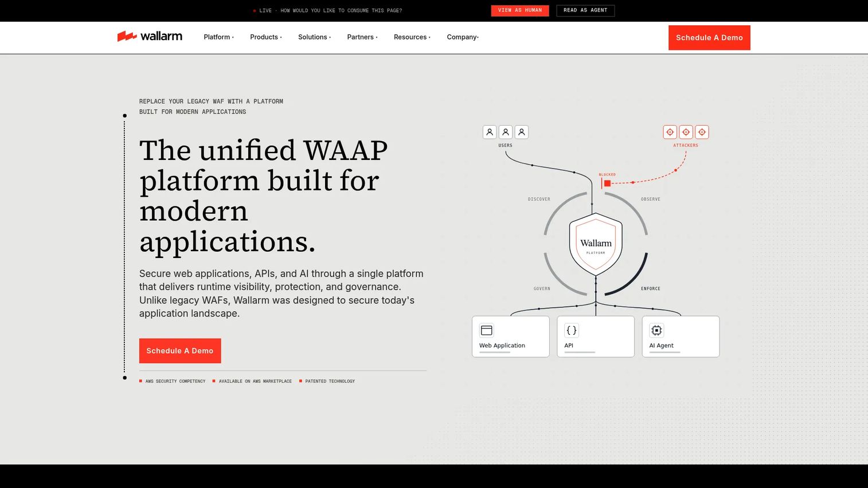Click the Wallarm logo in header
Viewport: 868px width, 488px height.
pyautogui.click(x=150, y=37)
